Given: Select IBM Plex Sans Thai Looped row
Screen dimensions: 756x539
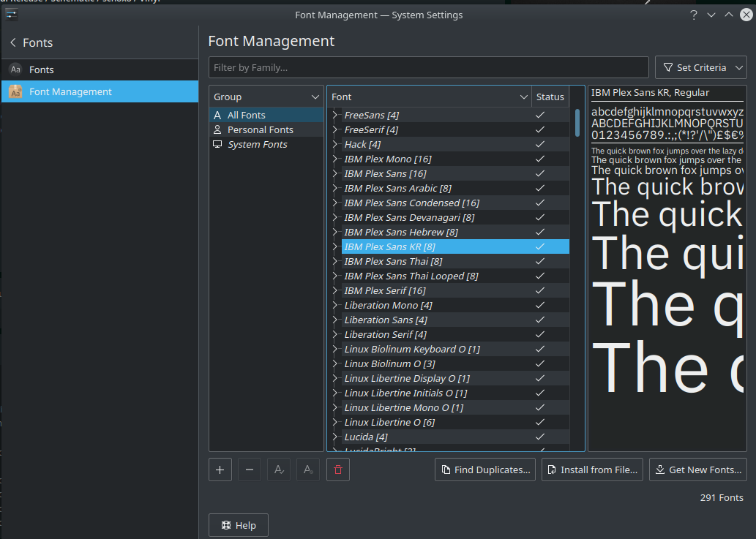Looking at the screenshot, I should tap(456, 276).
